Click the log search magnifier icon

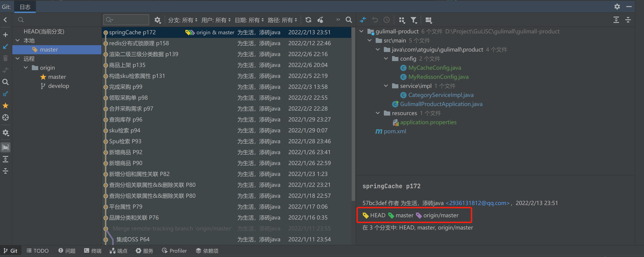349,20
